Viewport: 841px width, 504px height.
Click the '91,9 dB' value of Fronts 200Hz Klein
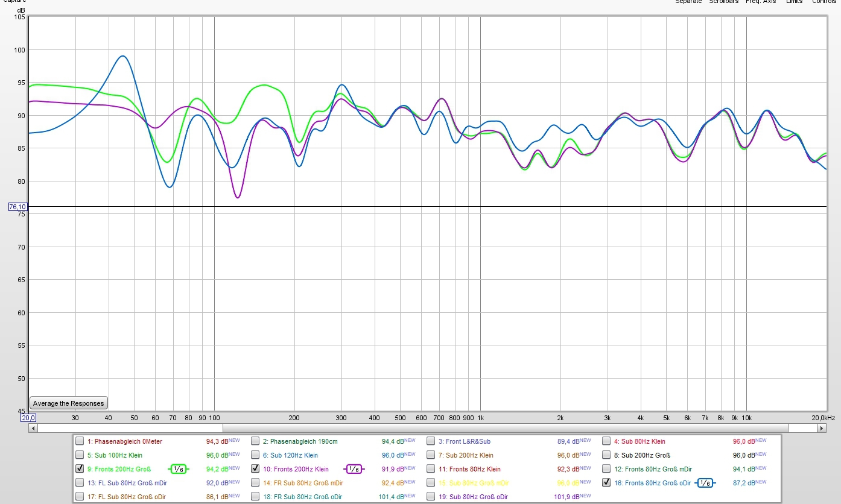coord(393,469)
